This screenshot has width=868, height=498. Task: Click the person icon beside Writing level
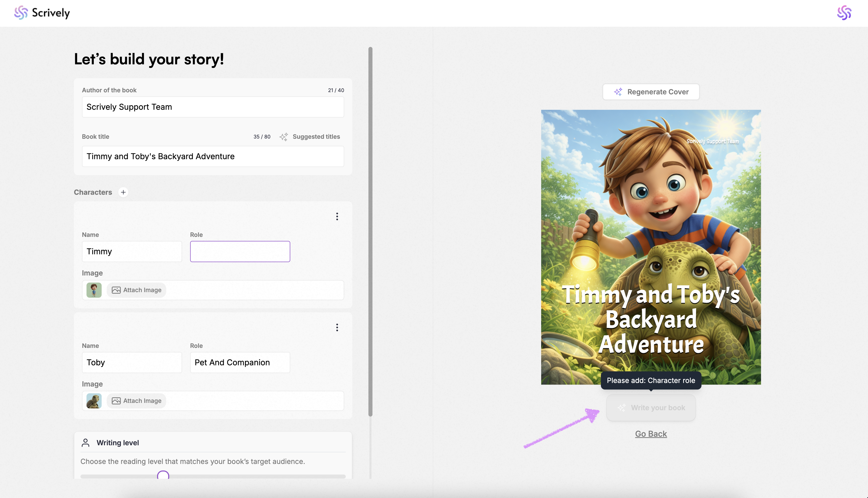pyautogui.click(x=85, y=442)
